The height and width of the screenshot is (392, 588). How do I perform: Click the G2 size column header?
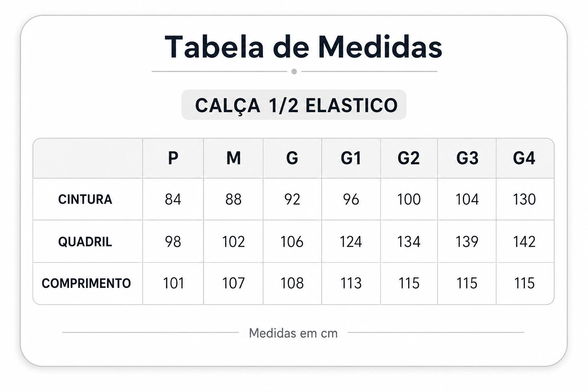[409, 158]
